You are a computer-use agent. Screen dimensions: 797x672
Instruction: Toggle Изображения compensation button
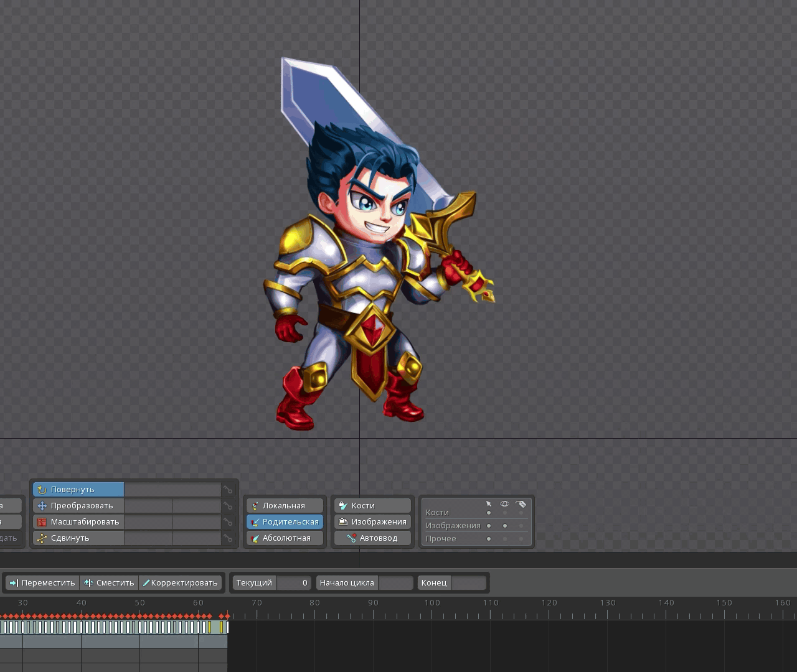point(373,522)
